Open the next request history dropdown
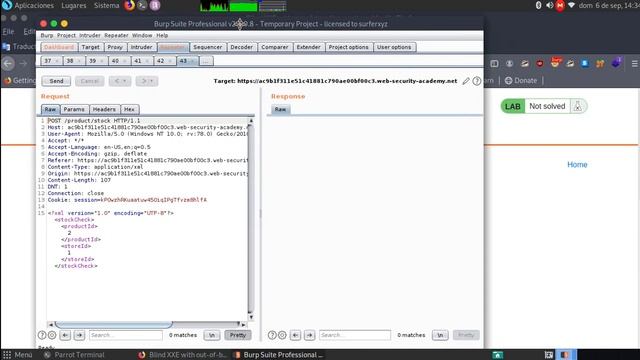This screenshot has width=640, height=360. coord(147,81)
